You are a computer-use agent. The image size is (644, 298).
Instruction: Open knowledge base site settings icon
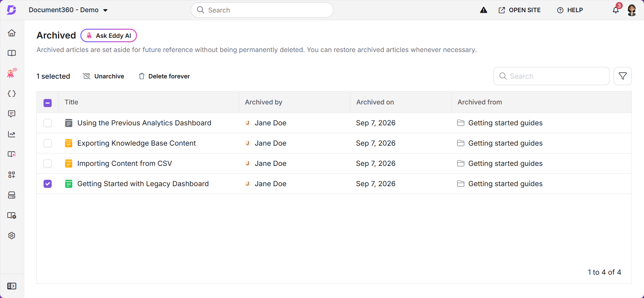click(x=12, y=215)
